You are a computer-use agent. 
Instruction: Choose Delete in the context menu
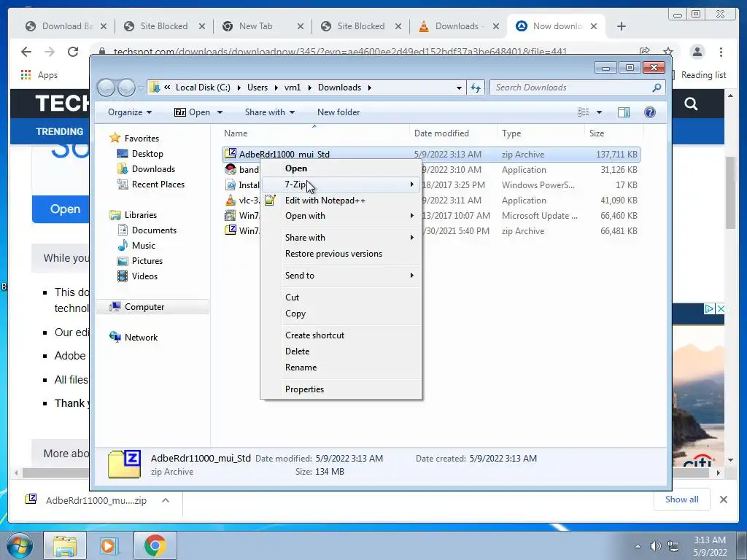click(341, 351)
